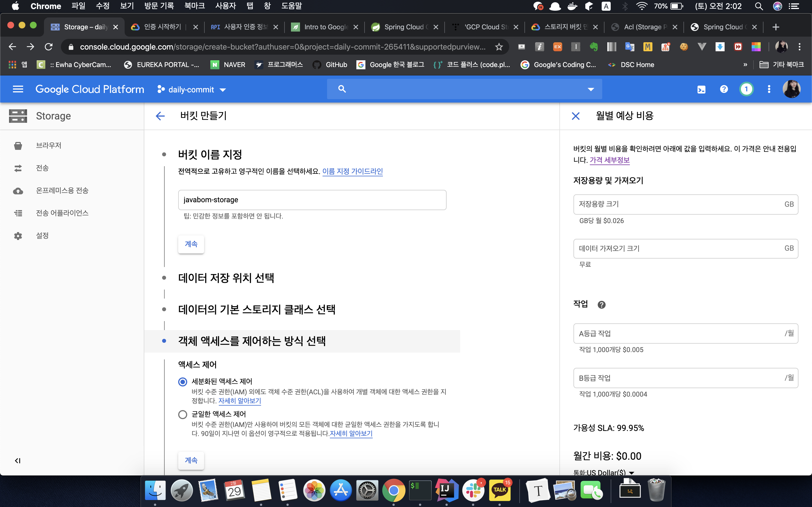The height and width of the screenshot is (507, 812).
Task: Switch to the Intro to Google tab
Action: (x=322, y=27)
